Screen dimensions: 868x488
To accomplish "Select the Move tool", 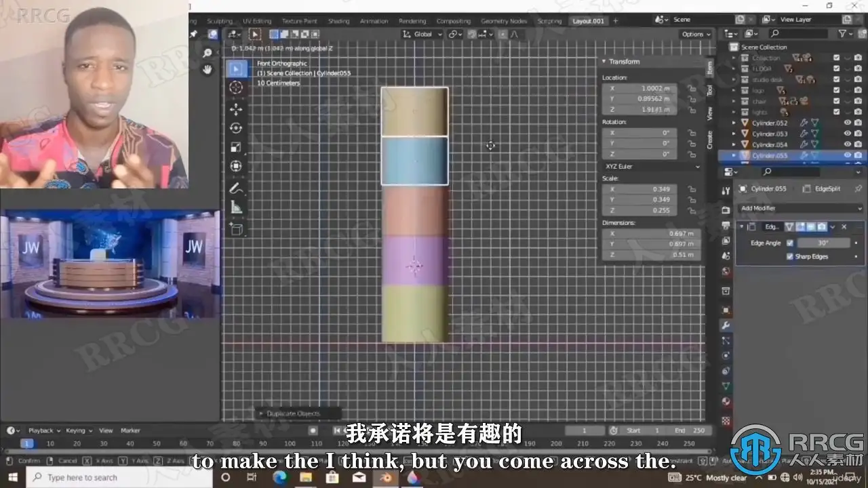I will coord(236,109).
